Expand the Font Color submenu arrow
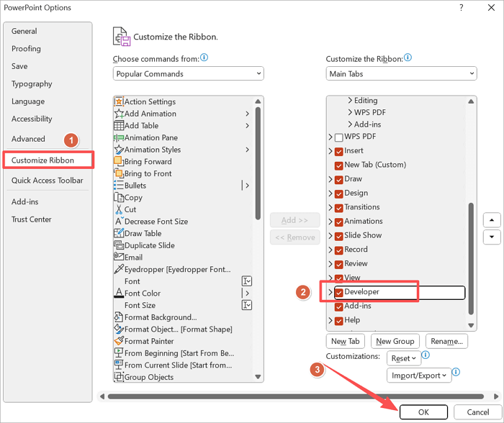Image resolution: width=504 pixels, height=423 pixels. [x=247, y=293]
